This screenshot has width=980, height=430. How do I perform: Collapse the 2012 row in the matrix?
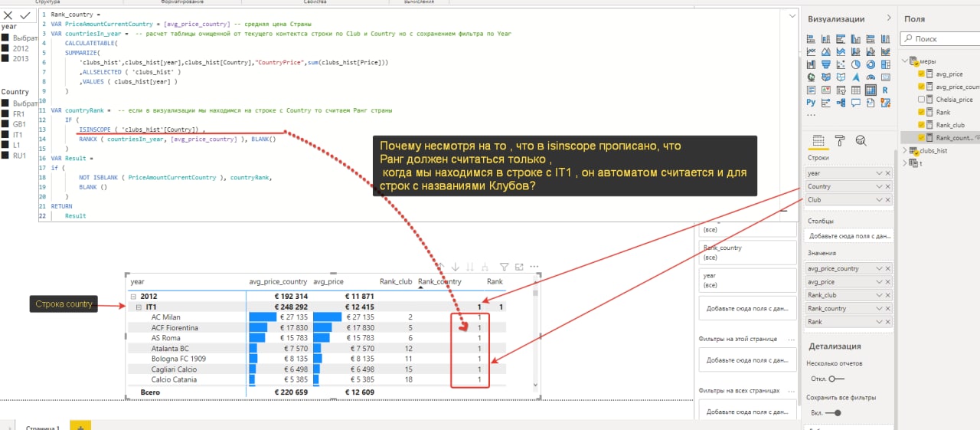pyautogui.click(x=133, y=296)
